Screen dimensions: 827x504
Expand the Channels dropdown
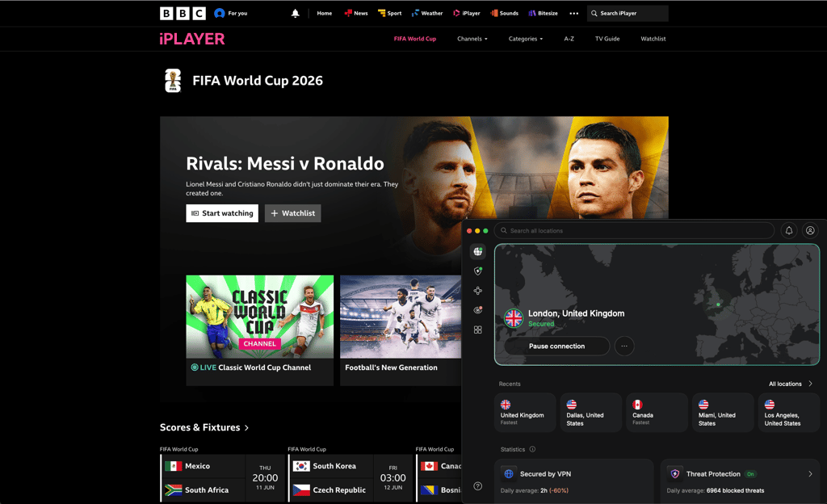[472, 39]
